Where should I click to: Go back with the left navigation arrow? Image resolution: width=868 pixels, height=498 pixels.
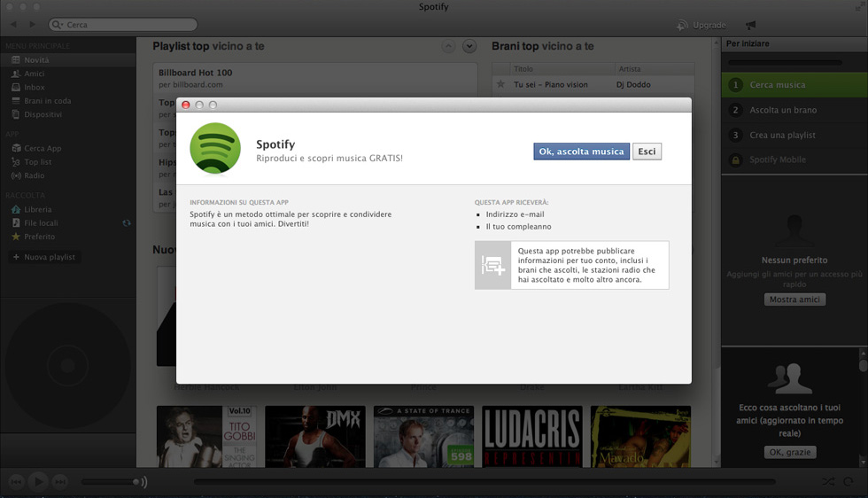coord(13,25)
